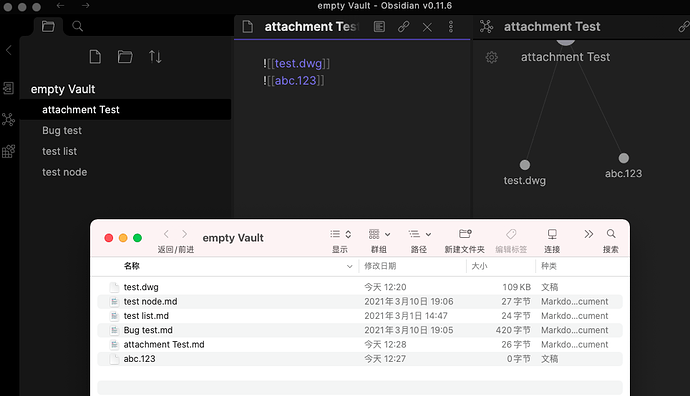690x396 pixels.
Task: Toggle preview mode in note pane
Action: click(379, 27)
